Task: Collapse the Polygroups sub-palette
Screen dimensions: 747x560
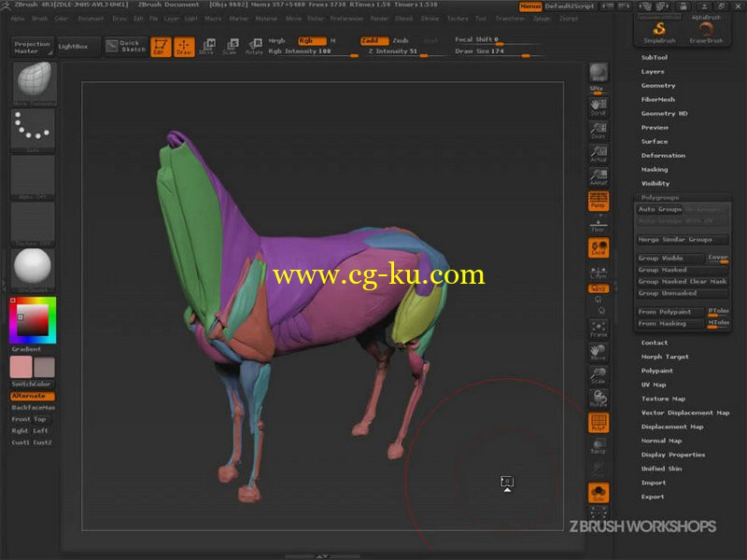Action: (660, 197)
